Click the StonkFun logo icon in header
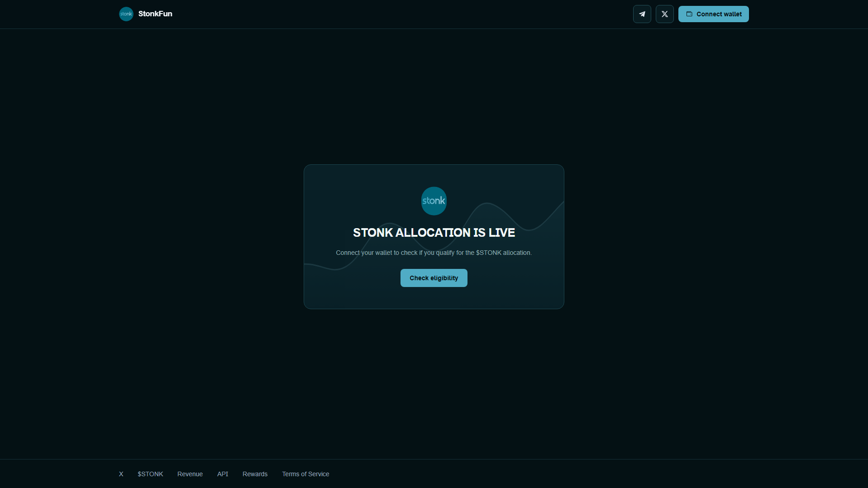Viewport: 868px width, 488px height. click(x=126, y=14)
